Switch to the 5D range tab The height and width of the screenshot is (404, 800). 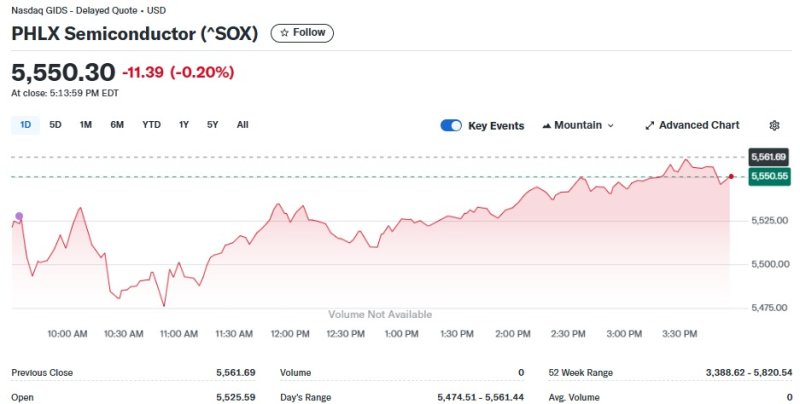click(56, 125)
